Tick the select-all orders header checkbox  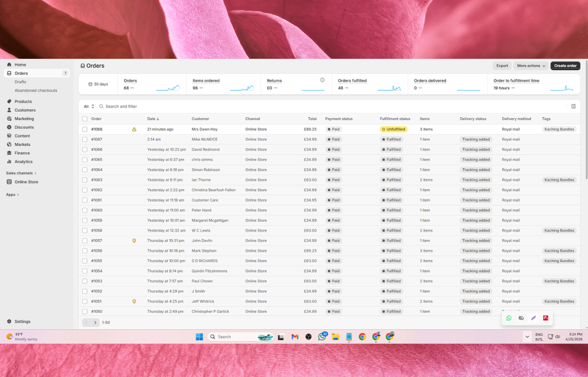point(85,119)
